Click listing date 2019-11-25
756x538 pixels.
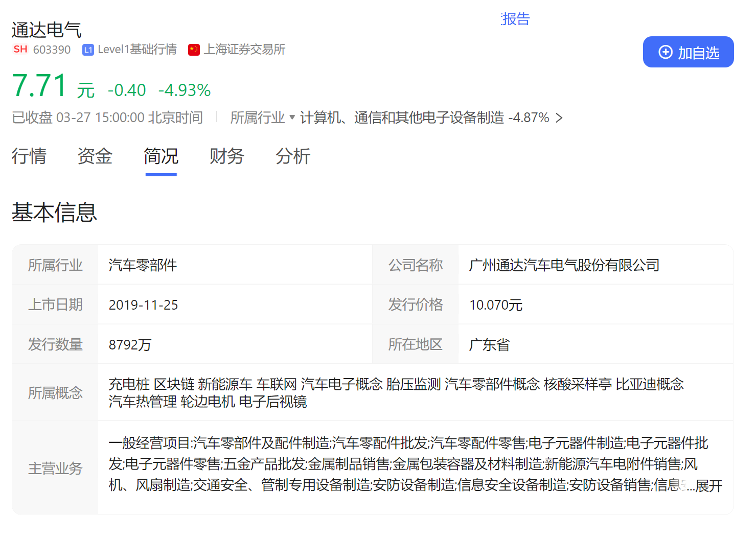point(143,305)
